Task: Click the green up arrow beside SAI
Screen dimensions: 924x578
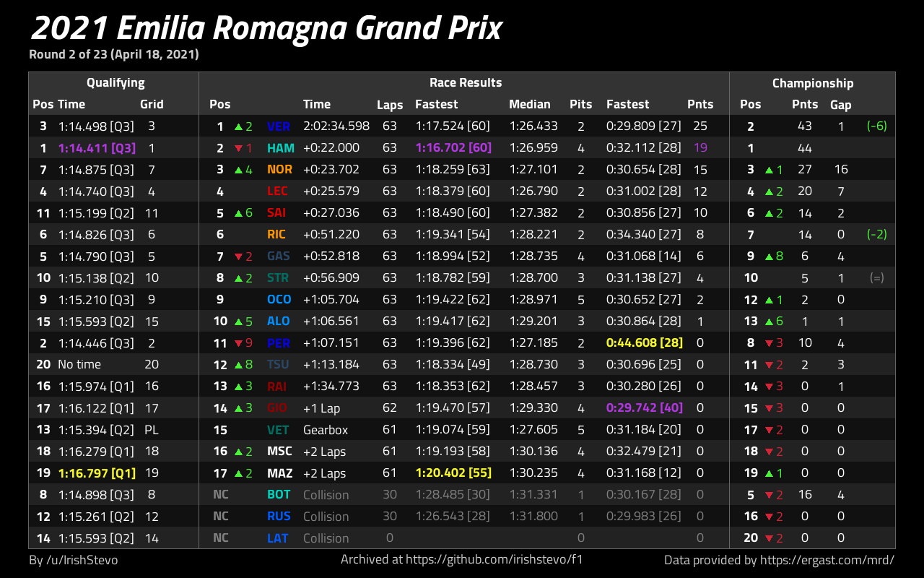Action: click(239, 214)
